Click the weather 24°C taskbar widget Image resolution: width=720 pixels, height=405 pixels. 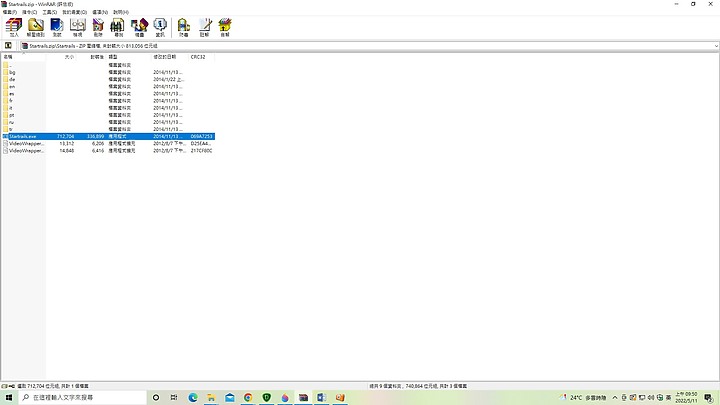click(583, 397)
